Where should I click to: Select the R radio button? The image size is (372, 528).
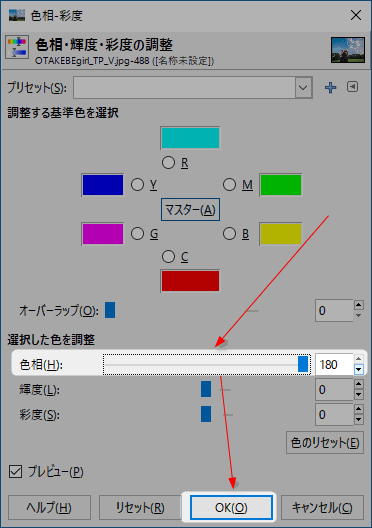pyautogui.click(x=168, y=163)
